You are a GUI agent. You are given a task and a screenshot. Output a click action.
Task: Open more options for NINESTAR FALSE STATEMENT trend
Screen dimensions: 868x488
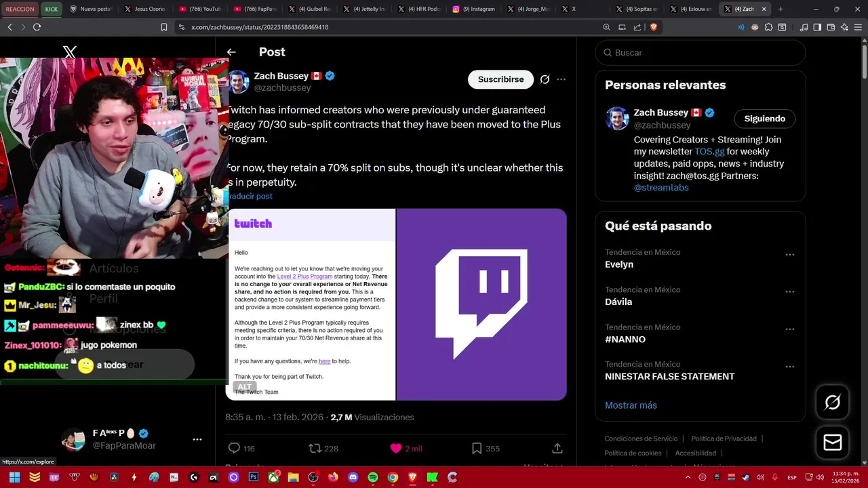(789, 367)
